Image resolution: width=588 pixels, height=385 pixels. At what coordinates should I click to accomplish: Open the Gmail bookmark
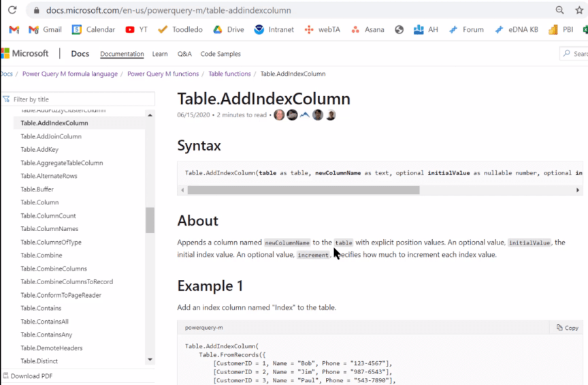coord(45,30)
